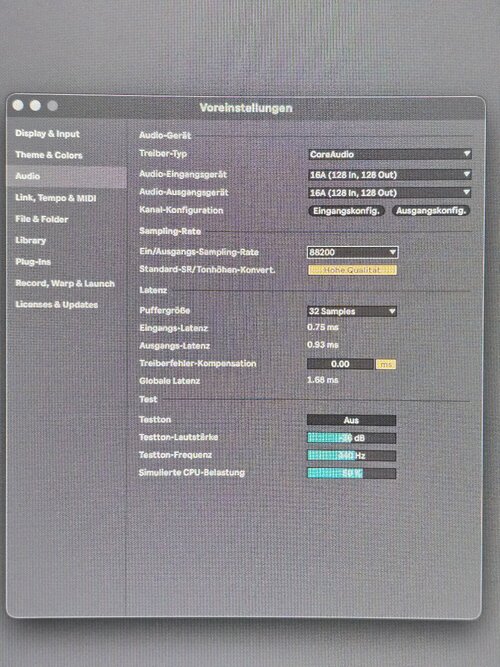The width and height of the screenshot is (500, 667).
Task: Open the Puffergröße 32 Samples dropdown
Action: coord(351,311)
